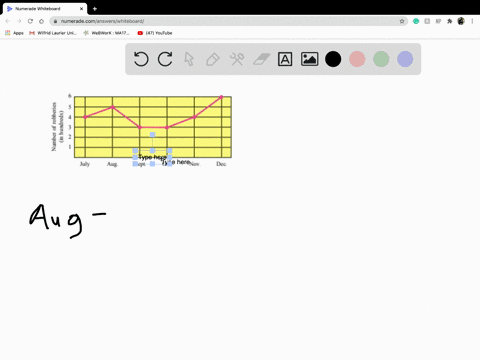Undo the last whiteboard action
Viewport: 480px width, 360px height.
[x=141, y=59]
